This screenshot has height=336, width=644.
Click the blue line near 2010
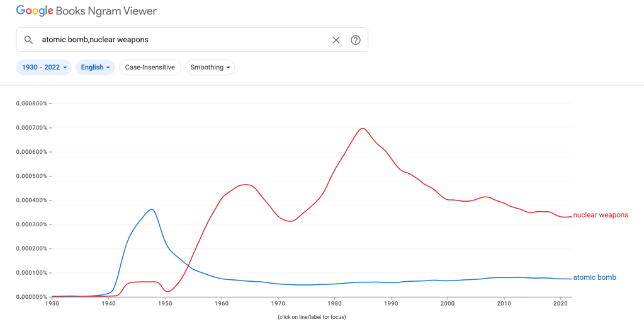tap(504, 277)
